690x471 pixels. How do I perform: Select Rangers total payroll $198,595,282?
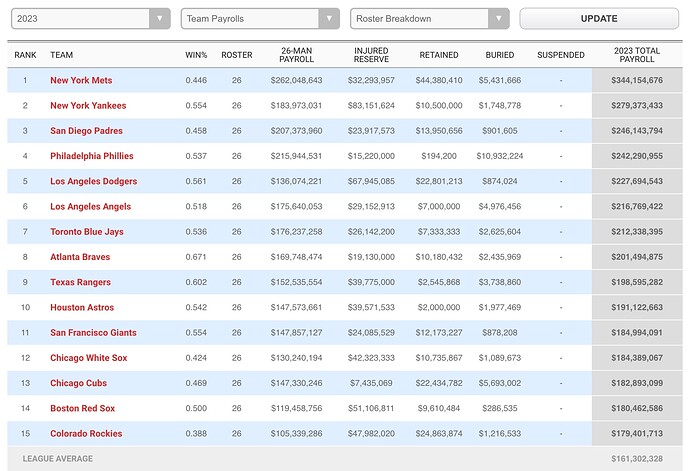(637, 282)
